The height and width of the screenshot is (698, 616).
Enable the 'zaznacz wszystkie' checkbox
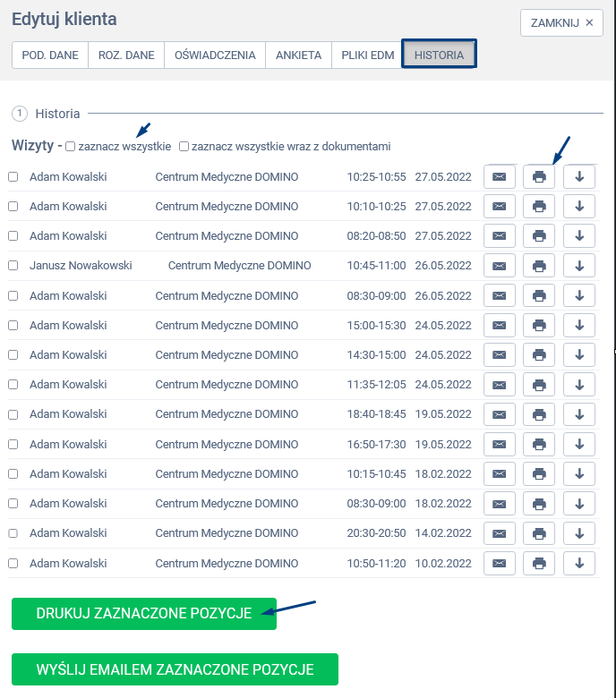71,147
